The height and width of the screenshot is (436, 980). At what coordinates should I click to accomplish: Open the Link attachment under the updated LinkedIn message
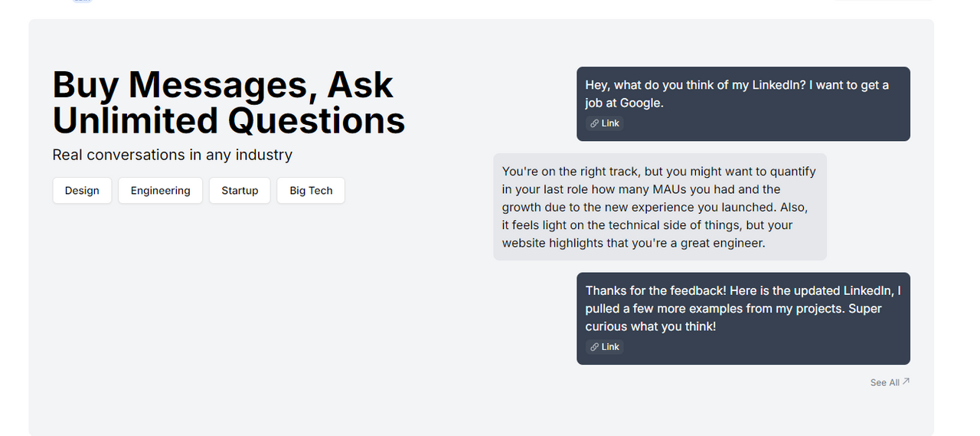[605, 347]
